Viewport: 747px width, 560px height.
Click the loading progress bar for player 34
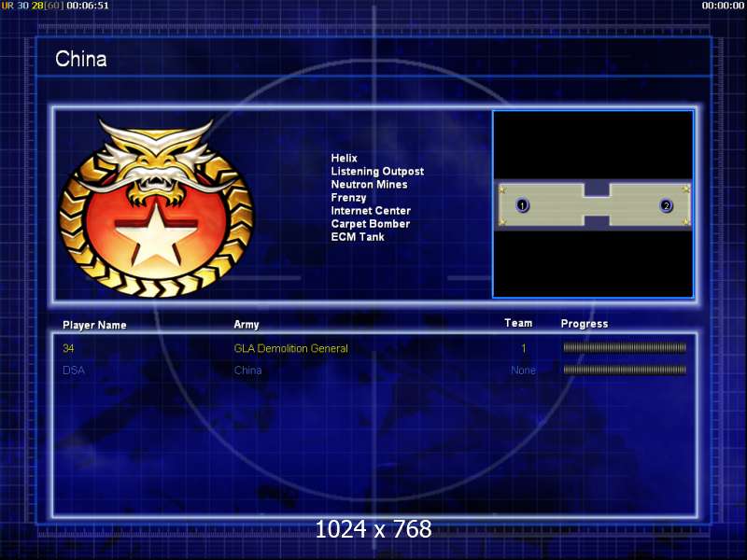pyautogui.click(x=625, y=347)
